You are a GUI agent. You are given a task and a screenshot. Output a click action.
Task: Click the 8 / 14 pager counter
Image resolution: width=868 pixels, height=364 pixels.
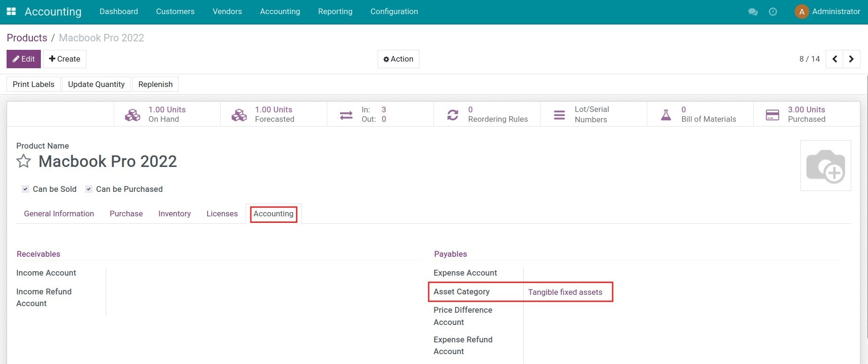[809, 59]
